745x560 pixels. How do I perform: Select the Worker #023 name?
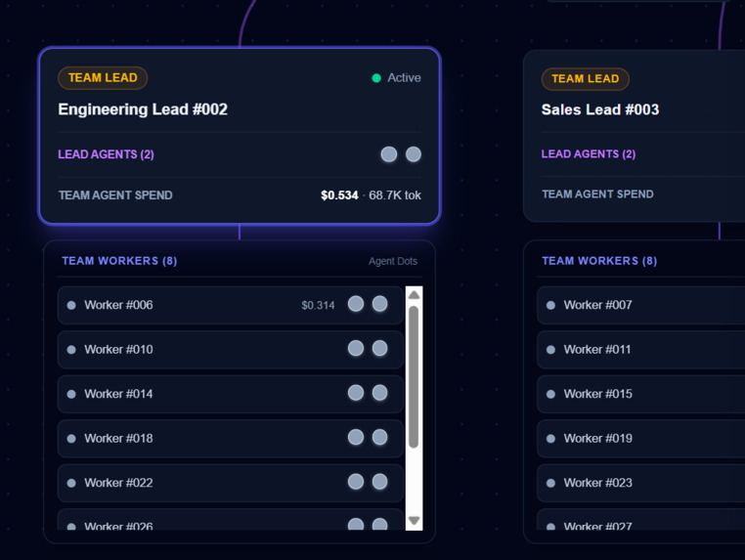point(597,483)
